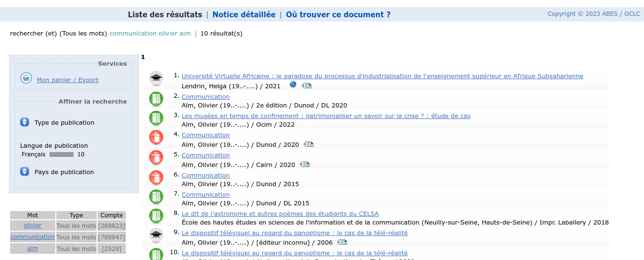644x260 pixels.
Task: Click card icon after Cairn / 2020
Action: pos(305,165)
